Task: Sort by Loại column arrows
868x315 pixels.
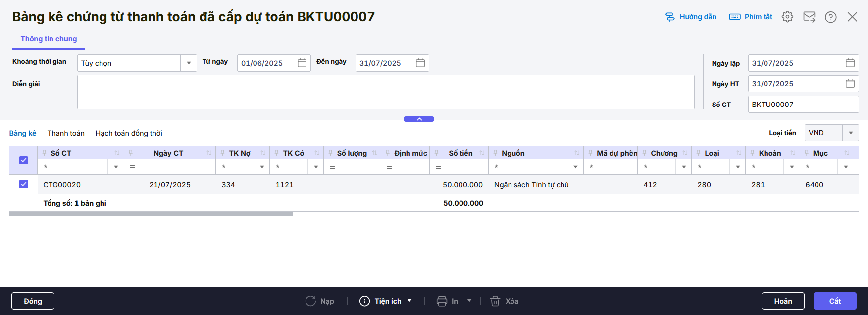Action: coord(739,153)
